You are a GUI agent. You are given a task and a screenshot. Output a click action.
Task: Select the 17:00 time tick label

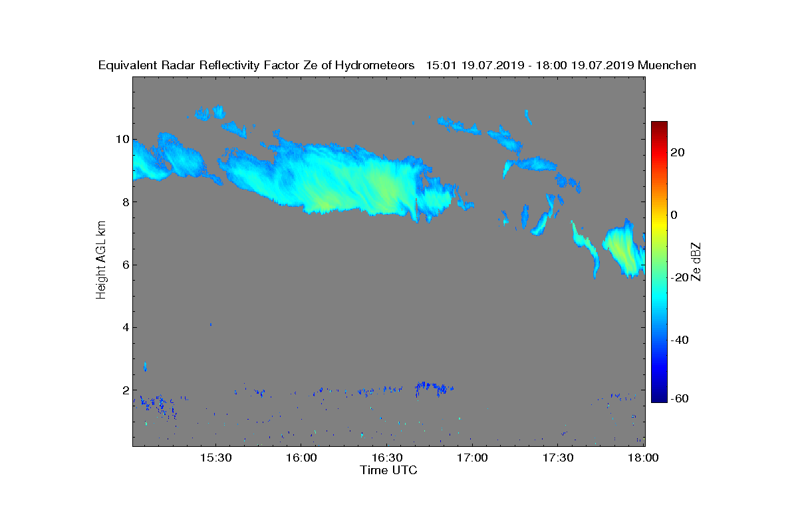(x=472, y=458)
